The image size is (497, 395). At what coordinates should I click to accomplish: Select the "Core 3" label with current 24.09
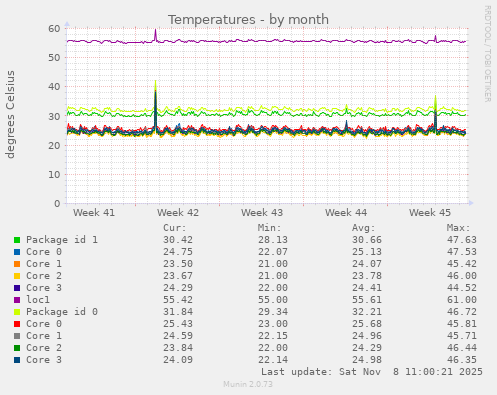44,360
